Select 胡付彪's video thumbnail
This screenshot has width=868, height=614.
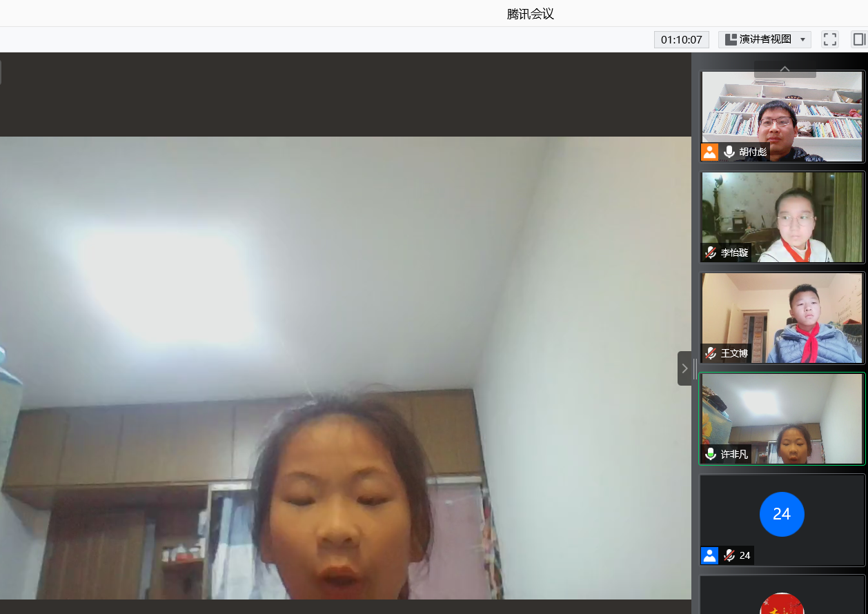pos(782,117)
